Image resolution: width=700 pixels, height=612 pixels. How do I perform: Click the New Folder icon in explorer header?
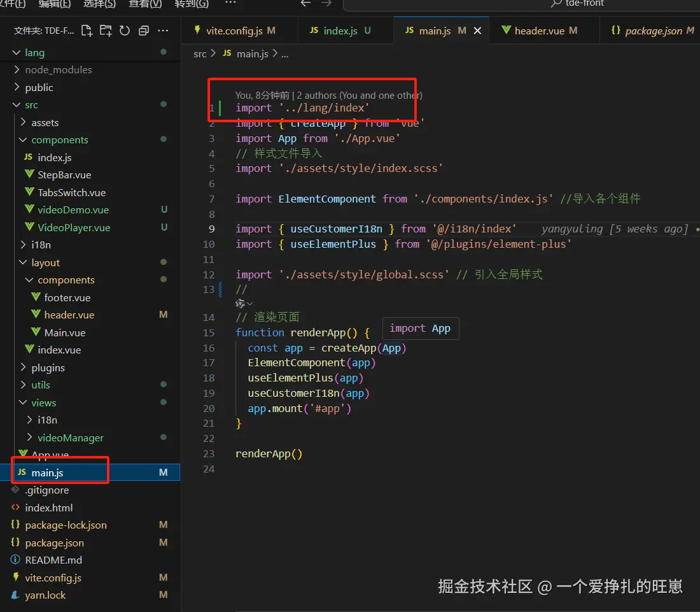click(x=106, y=31)
